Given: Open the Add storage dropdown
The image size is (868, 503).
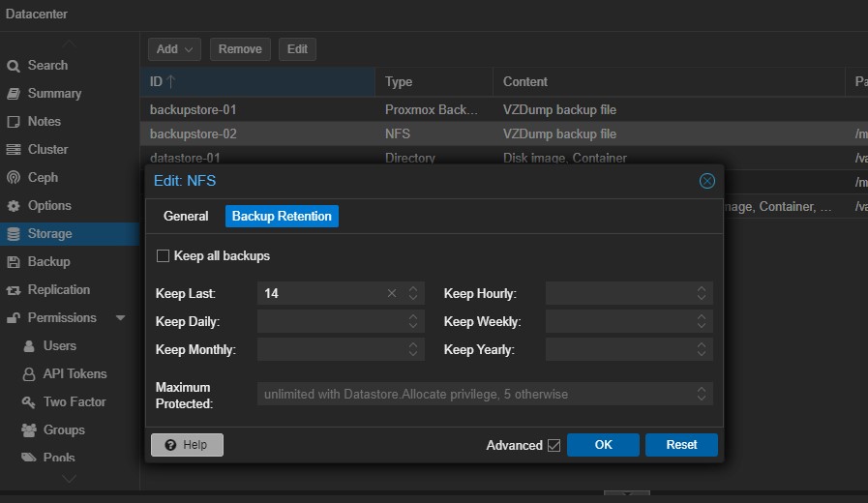Looking at the screenshot, I should (174, 48).
